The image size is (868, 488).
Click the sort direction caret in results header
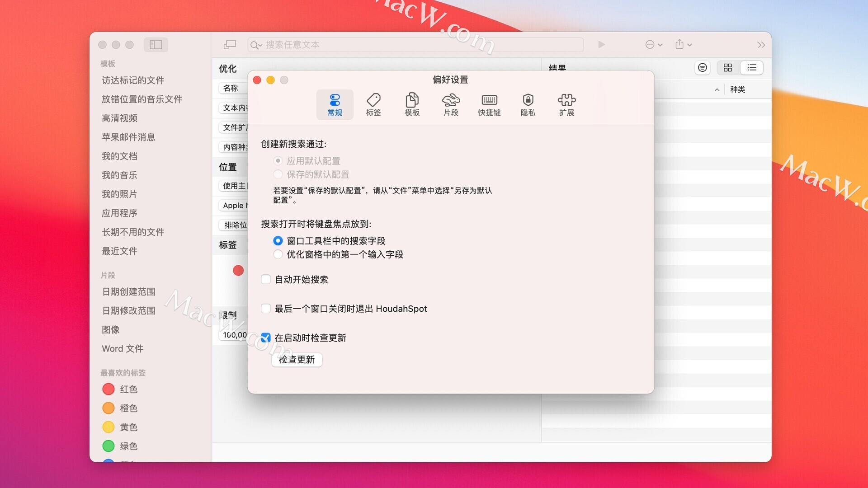point(717,90)
